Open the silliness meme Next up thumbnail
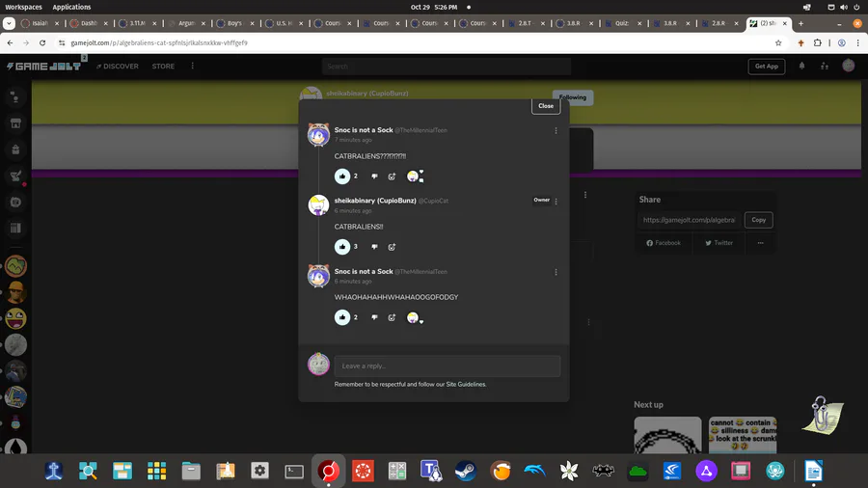The height and width of the screenshot is (488, 868). click(x=743, y=435)
